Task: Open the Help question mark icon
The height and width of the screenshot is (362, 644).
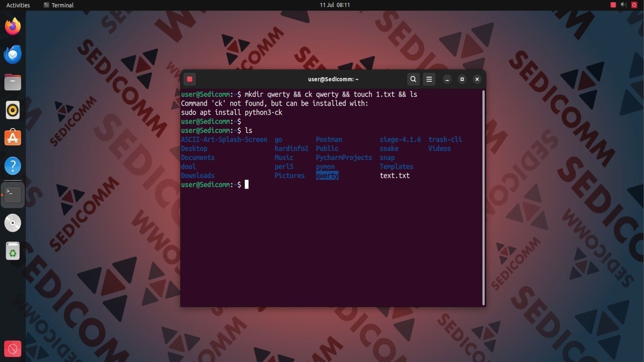Action: [x=13, y=166]
